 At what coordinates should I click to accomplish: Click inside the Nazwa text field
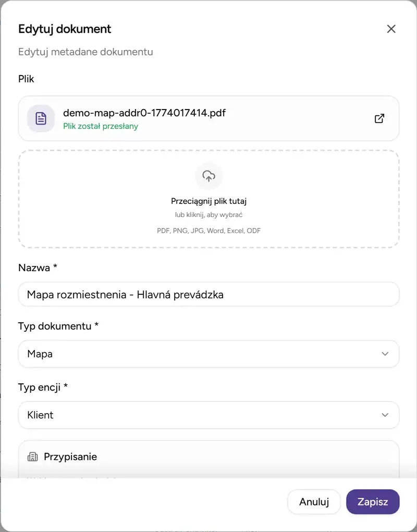[x=208, y=294]
